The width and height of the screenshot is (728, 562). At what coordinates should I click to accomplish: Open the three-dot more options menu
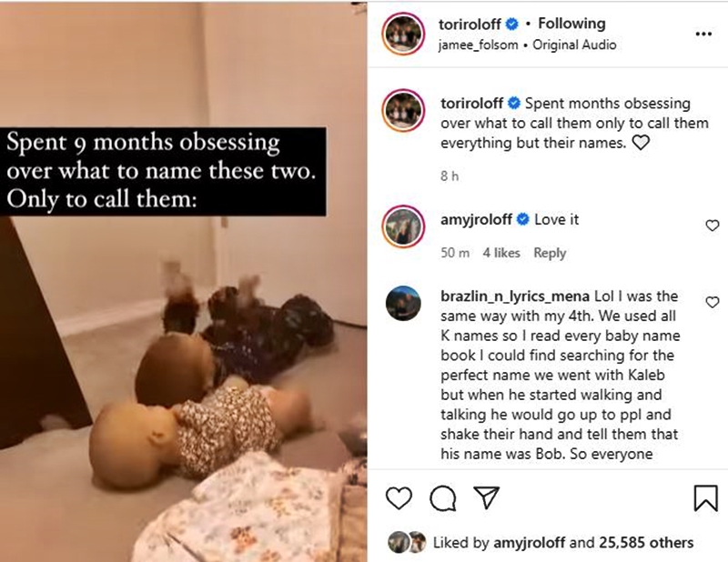(703, 34)
